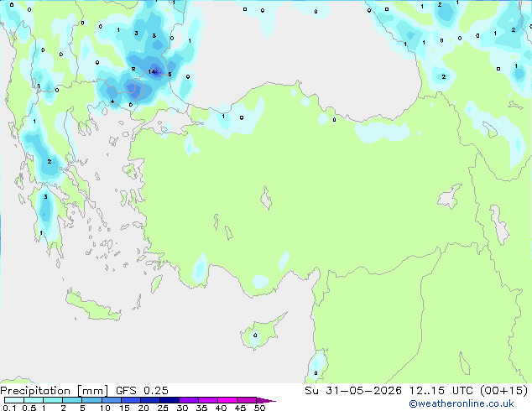
Task: Click the '40' legend scale label
Action: tap(221, 408)
